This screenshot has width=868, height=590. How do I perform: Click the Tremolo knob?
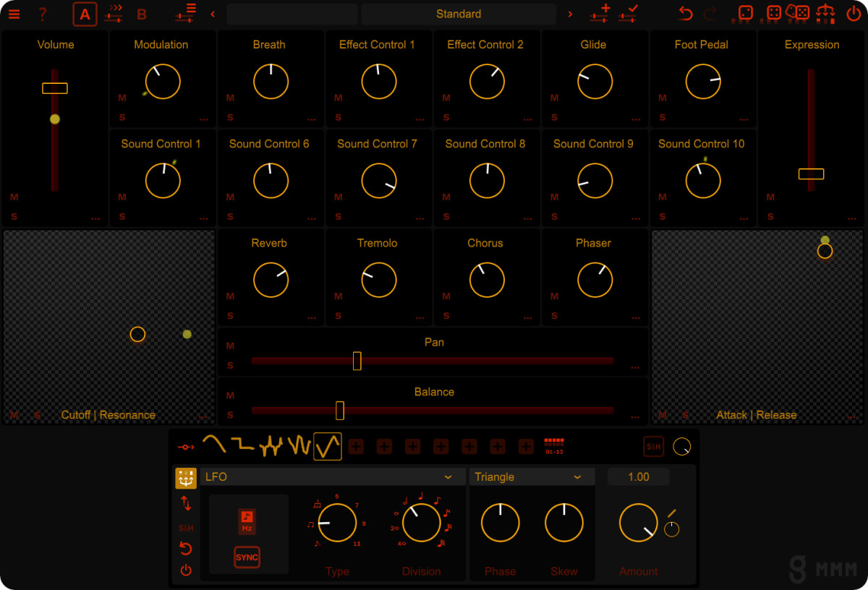pos(379,280)
